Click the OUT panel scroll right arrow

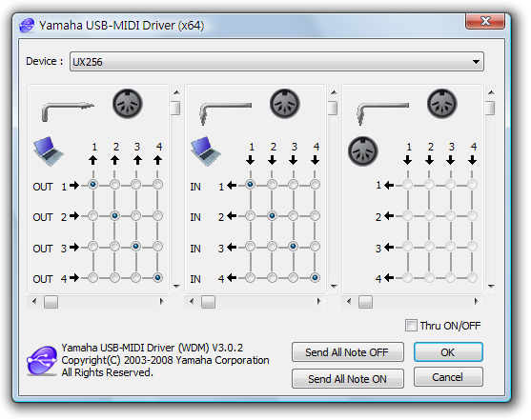(x=161, y=301)
